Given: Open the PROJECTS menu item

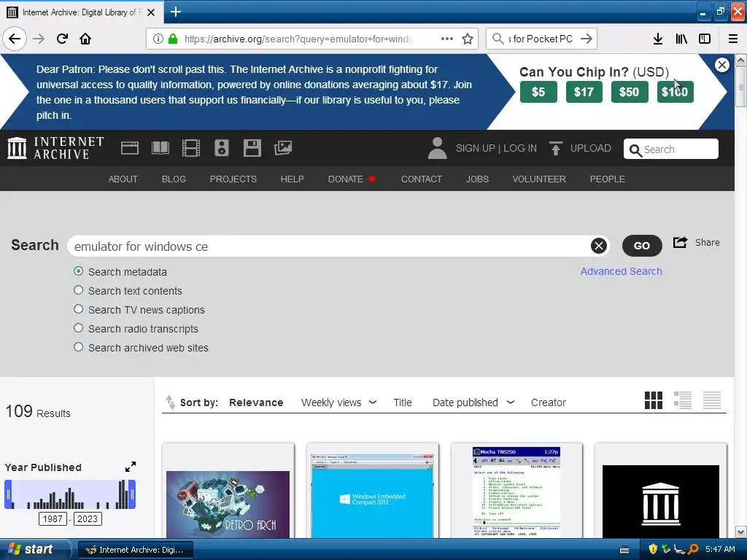Looking at the screenshot, I should [233, 179].
